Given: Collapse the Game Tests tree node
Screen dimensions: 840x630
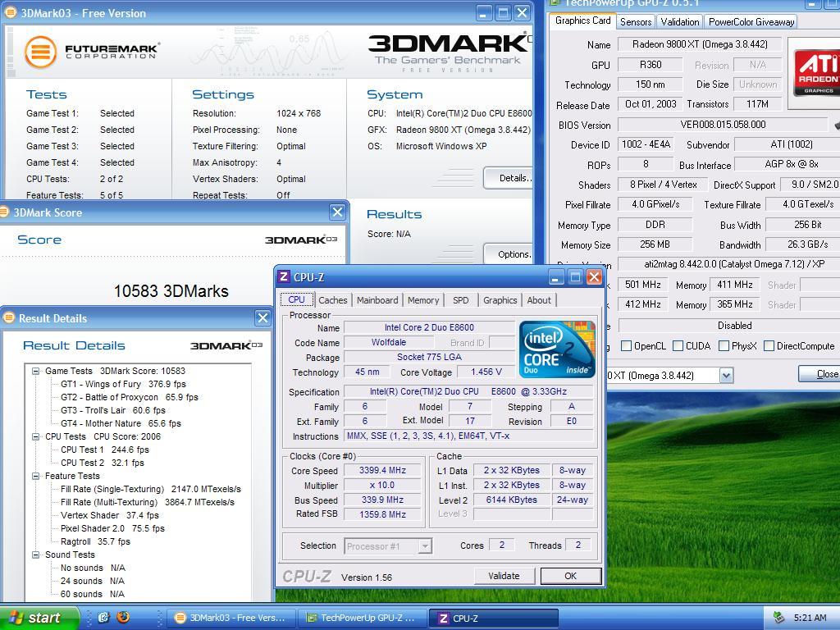Looking at the screenshot, I should 35,371.
